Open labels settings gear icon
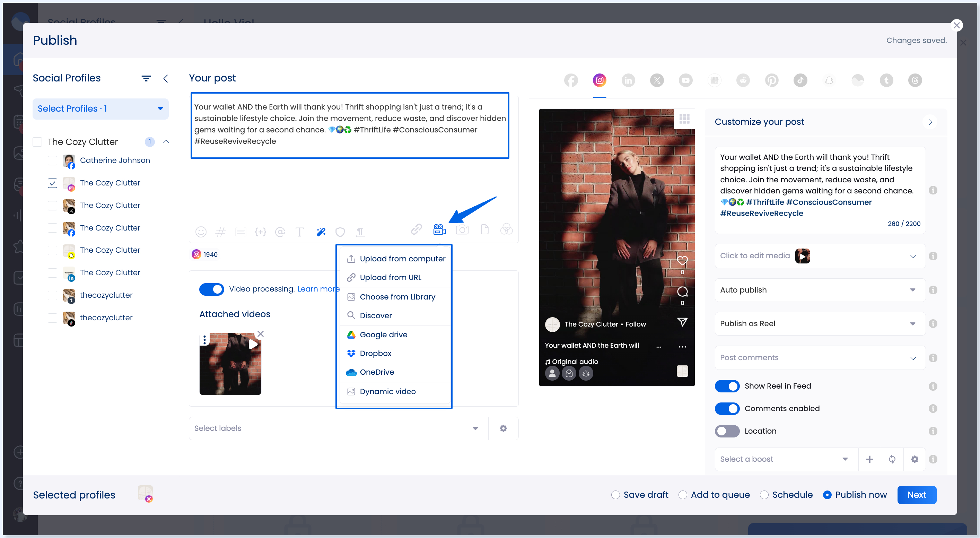Viewport: 980px width, 538px height. [x=503, y=428]
